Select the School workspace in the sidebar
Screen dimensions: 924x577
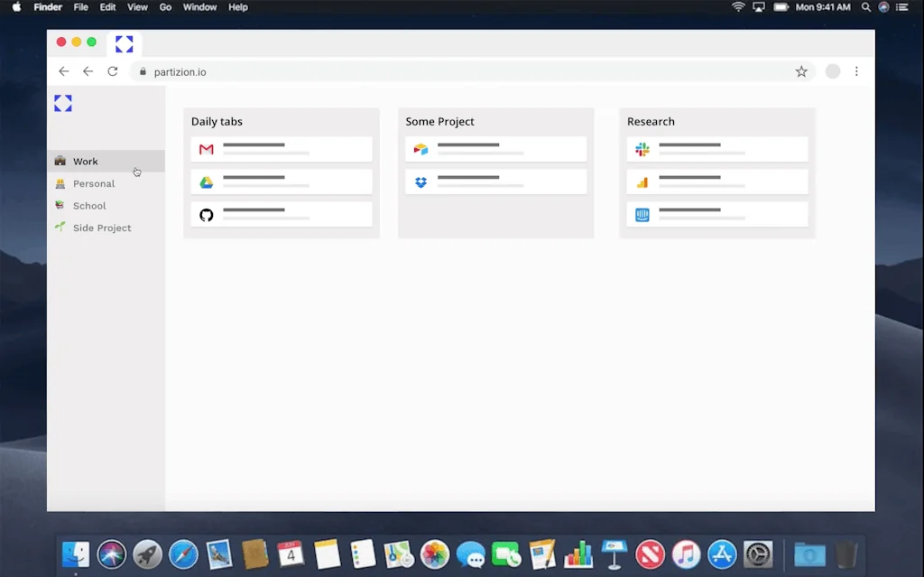[90, 205]
